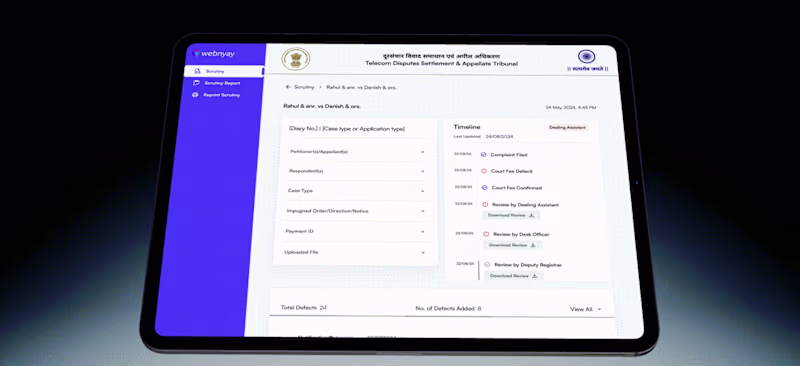800x366 pixels.
Task: Click the national emblem logo in the header
Action: (x=295, y=59)
